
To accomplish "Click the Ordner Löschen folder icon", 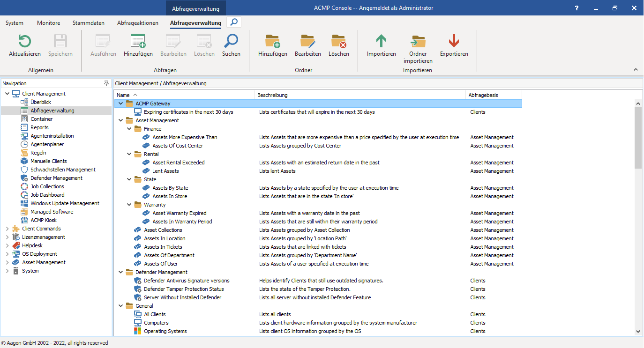I will (x=338, y=41).
